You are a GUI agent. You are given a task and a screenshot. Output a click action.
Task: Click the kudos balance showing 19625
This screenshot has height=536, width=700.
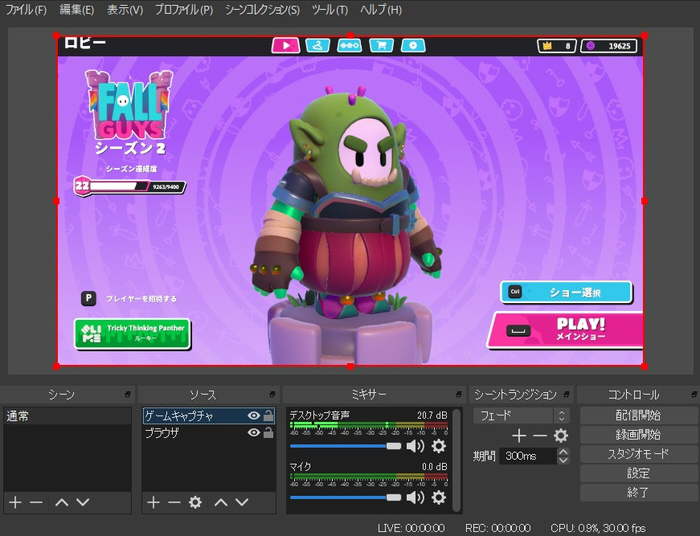(x=609, y=46)
